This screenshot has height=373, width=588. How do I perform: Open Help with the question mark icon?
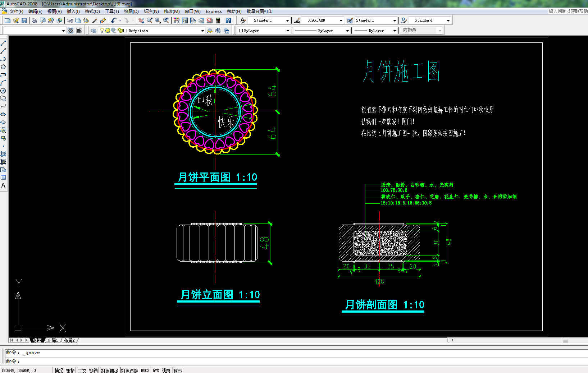click(228, 20)
